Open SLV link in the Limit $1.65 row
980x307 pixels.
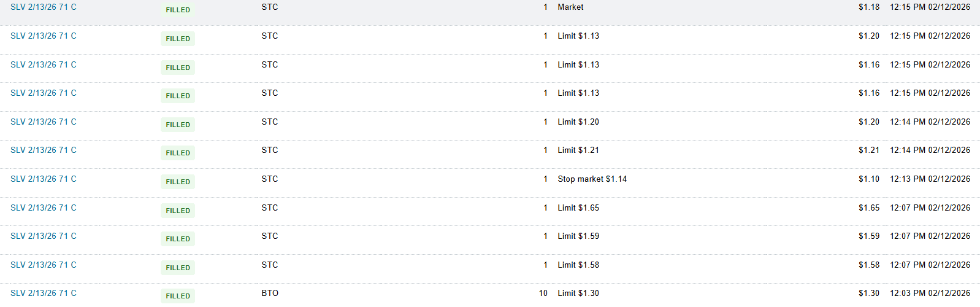[x=44, y=208]
